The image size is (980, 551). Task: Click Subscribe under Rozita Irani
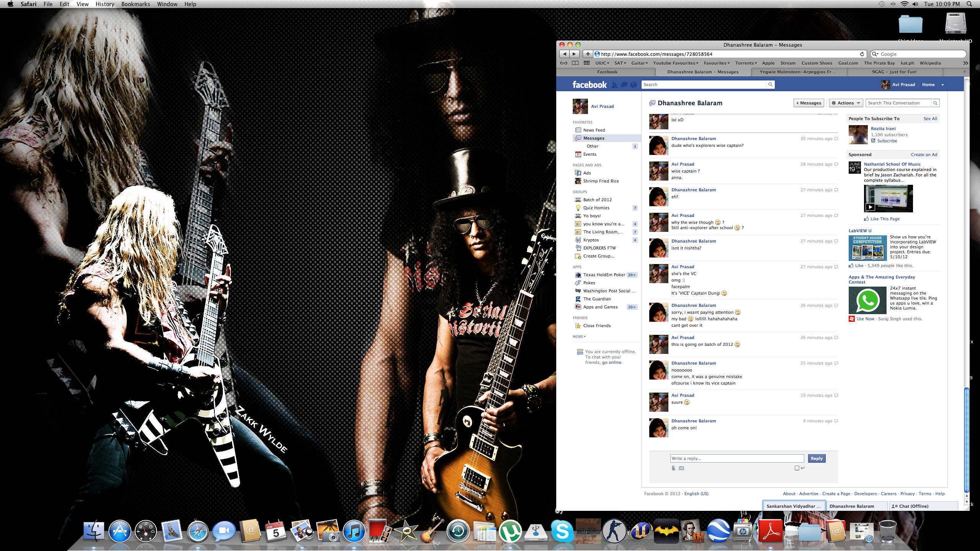[887, 141]
